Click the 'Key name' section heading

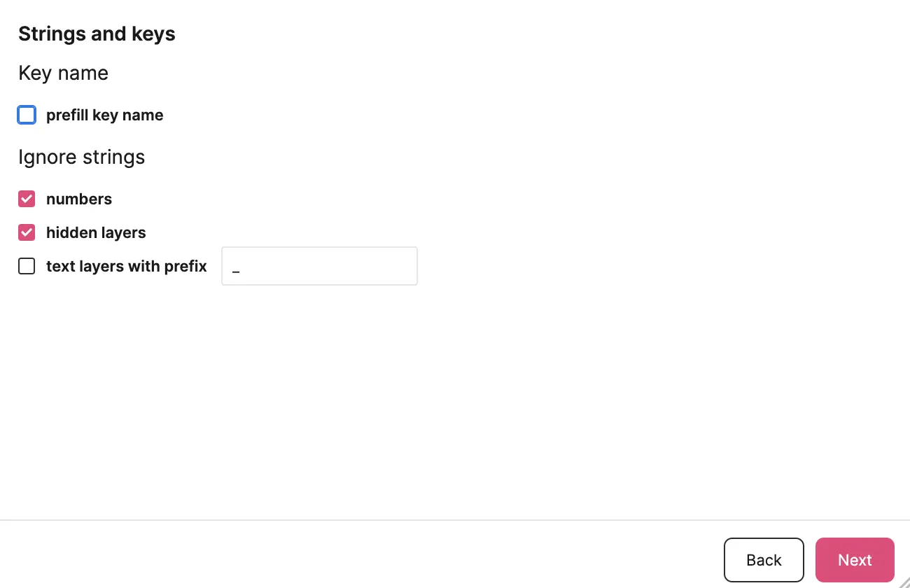pyautogui.click(x=63, y=73)
